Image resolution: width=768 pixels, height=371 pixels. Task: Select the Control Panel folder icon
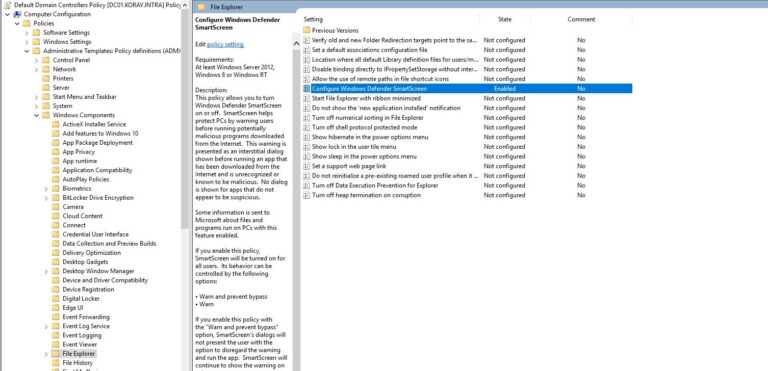46,60
